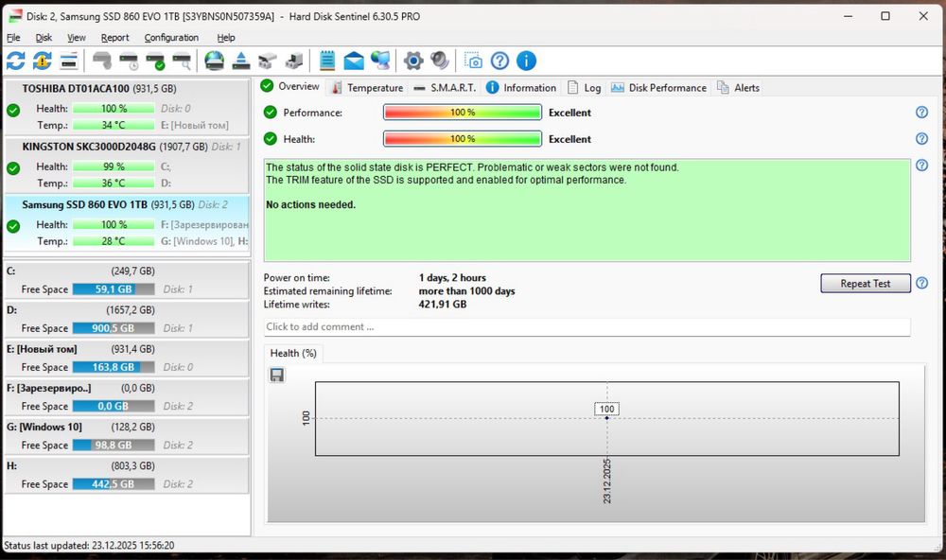The image size is (946, 560).
Task: Open the Configuration menu
Action: pyautogui.click(x=171, y=38)
